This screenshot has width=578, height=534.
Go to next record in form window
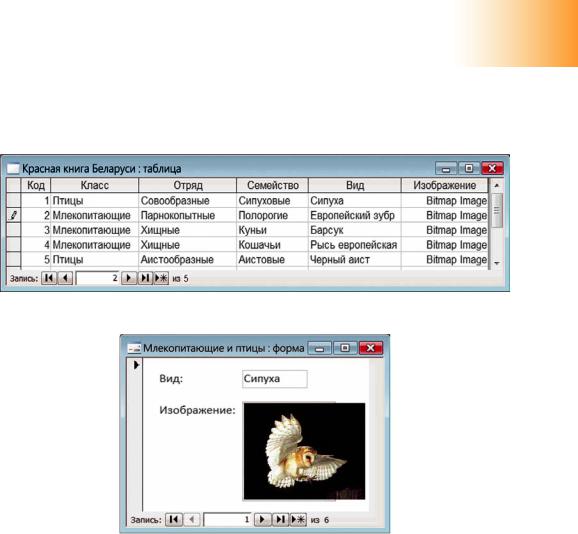click(262, 520)
